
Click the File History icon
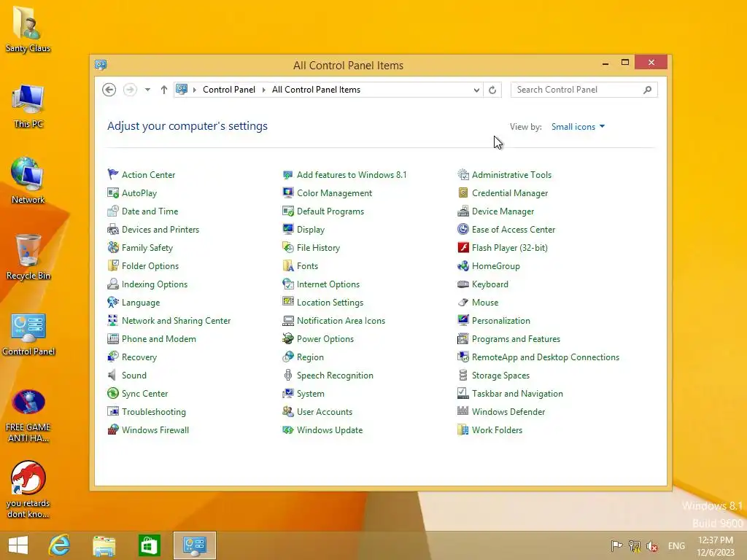click(x=287, y=248)
